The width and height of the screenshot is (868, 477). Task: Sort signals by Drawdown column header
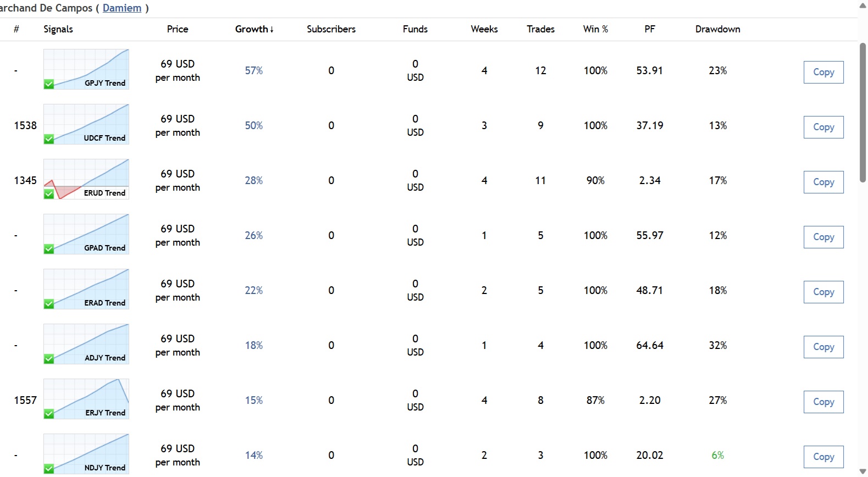tap(717, 29)
